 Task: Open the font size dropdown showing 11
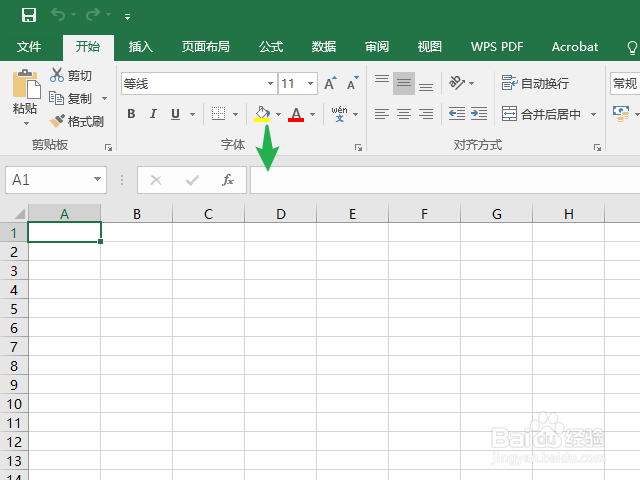310,84
